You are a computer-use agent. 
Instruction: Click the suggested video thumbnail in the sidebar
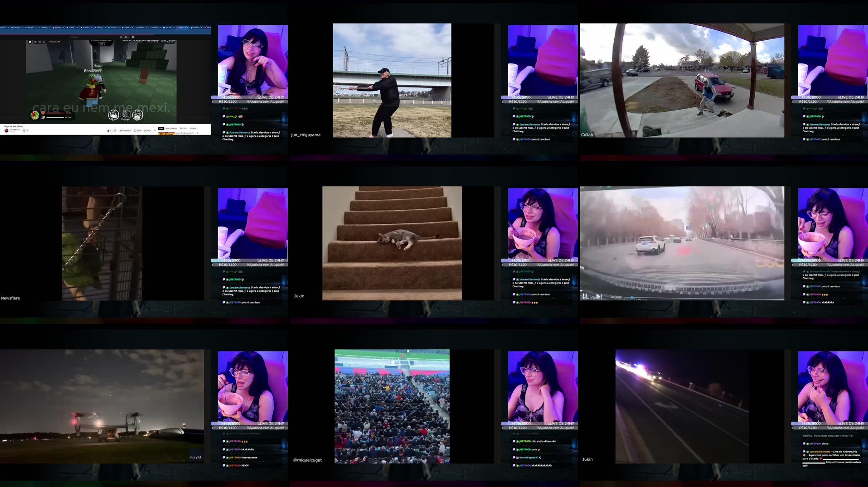pos(166,134)
